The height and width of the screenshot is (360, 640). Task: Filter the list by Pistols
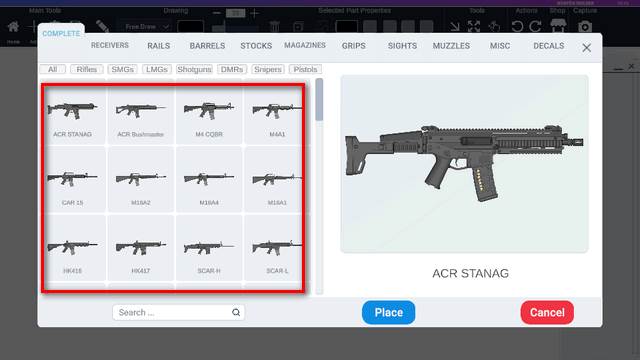[305, 69]
